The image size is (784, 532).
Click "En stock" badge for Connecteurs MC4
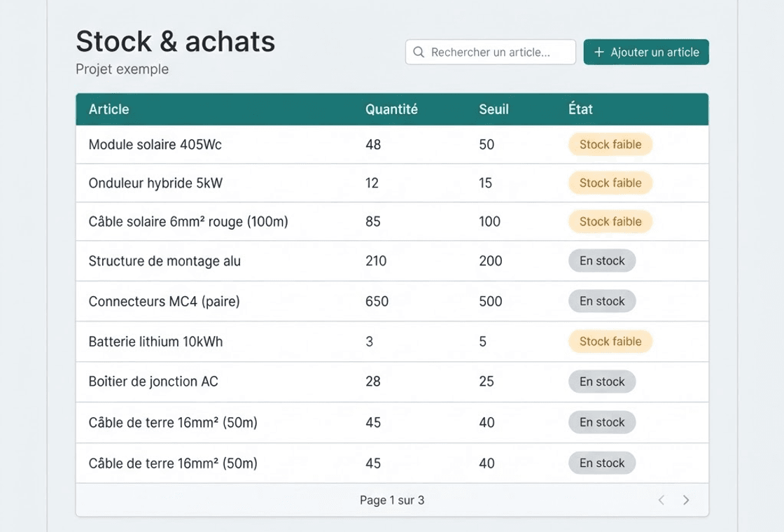point(602,302)
